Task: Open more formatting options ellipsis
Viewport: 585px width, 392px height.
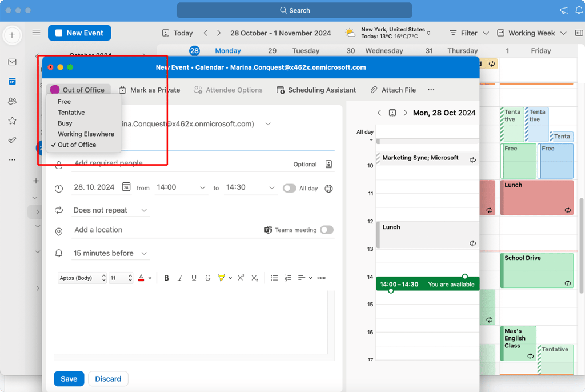Action: pos(321,278)
